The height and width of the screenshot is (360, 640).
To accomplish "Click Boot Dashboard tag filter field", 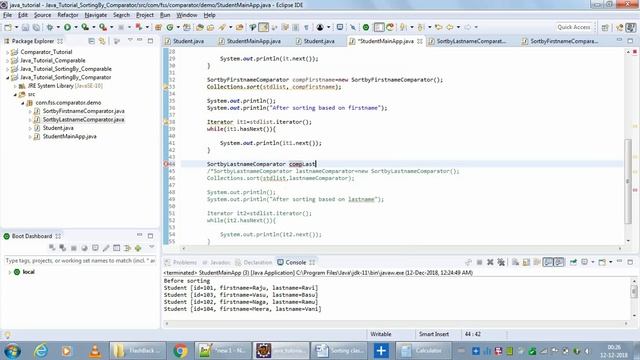I will pyautogui.click(x=80, y=260).
